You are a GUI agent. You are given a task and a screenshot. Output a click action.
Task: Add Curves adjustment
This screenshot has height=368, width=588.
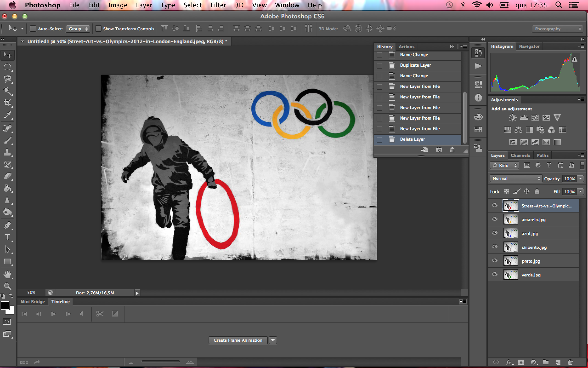pos(535,118)
